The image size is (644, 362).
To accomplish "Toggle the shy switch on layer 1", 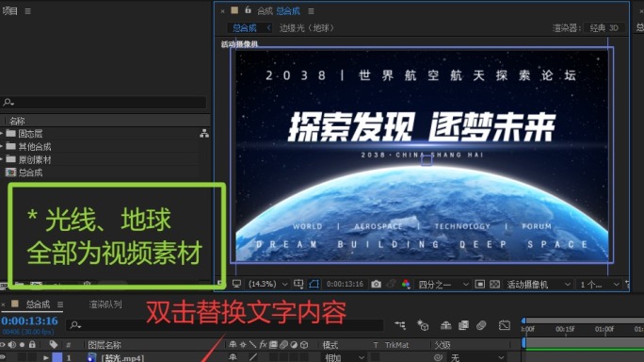I will (x=233, y=357).
